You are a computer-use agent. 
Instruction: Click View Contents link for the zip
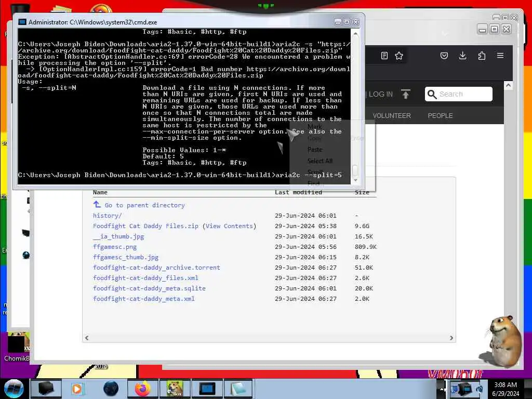click(229, 226)
